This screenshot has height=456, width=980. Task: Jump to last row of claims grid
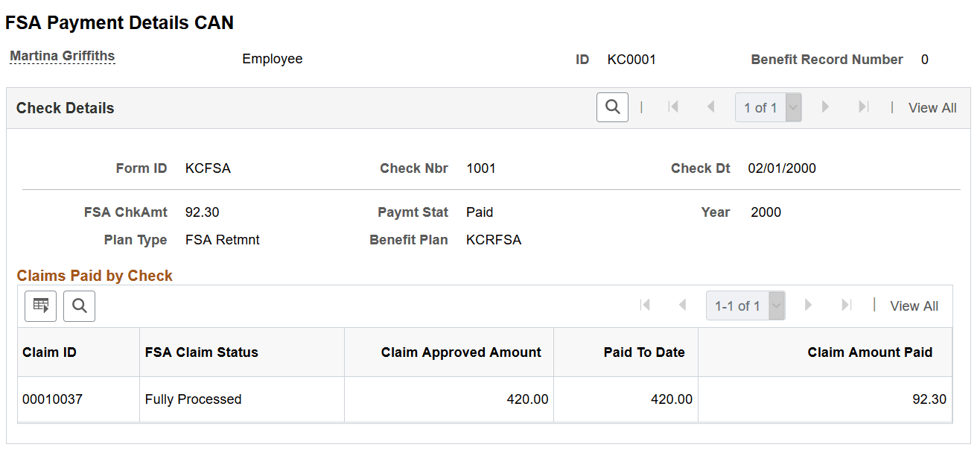click(846, 305)
